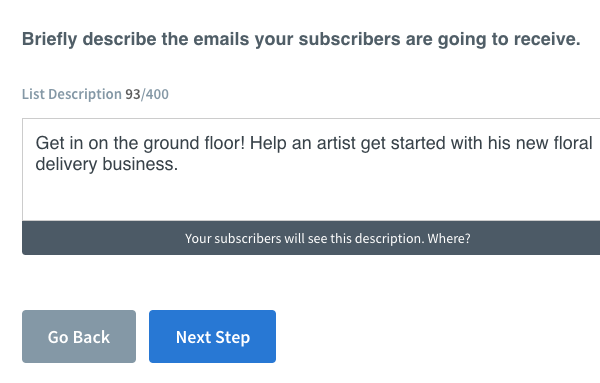Place cursor before "Get in on the ground"

pyautogui.click(x=36, y=143)
